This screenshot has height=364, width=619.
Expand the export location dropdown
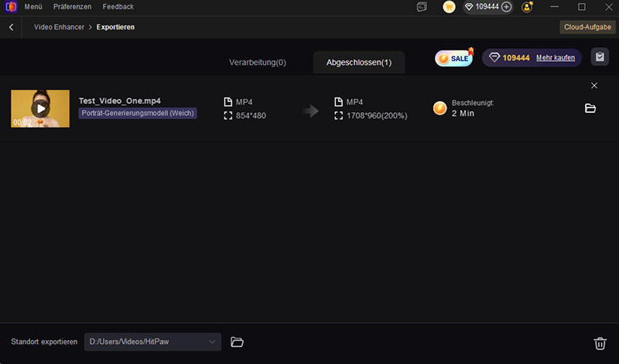coord(213,342)
